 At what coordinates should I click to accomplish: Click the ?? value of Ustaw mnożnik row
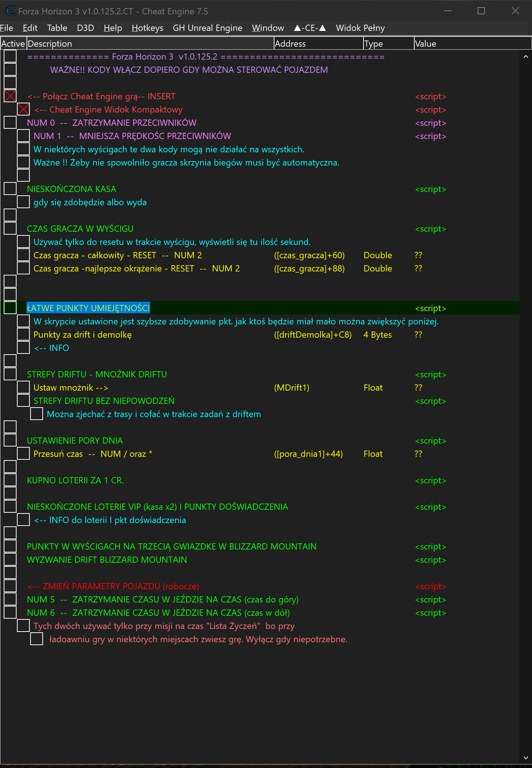418,388
